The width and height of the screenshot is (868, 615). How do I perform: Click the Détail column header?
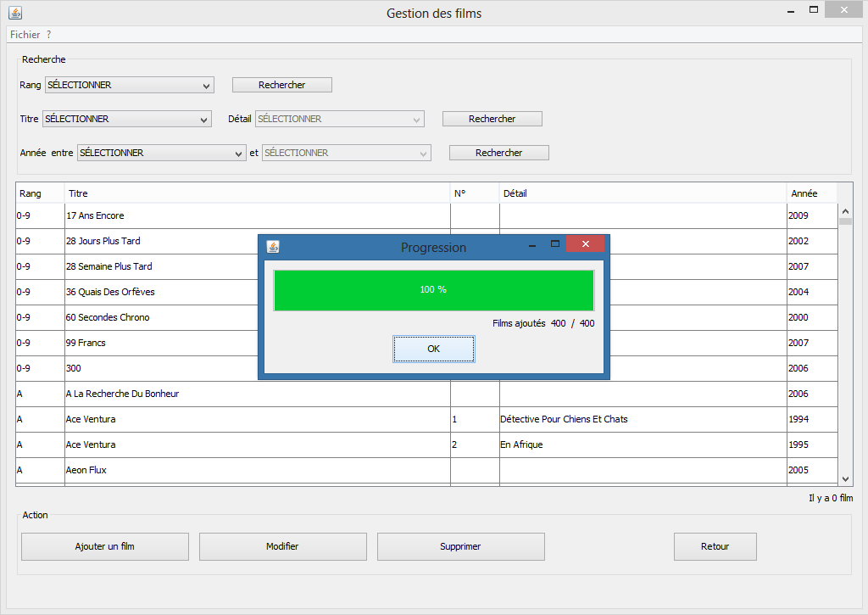[x=643, y=193]
